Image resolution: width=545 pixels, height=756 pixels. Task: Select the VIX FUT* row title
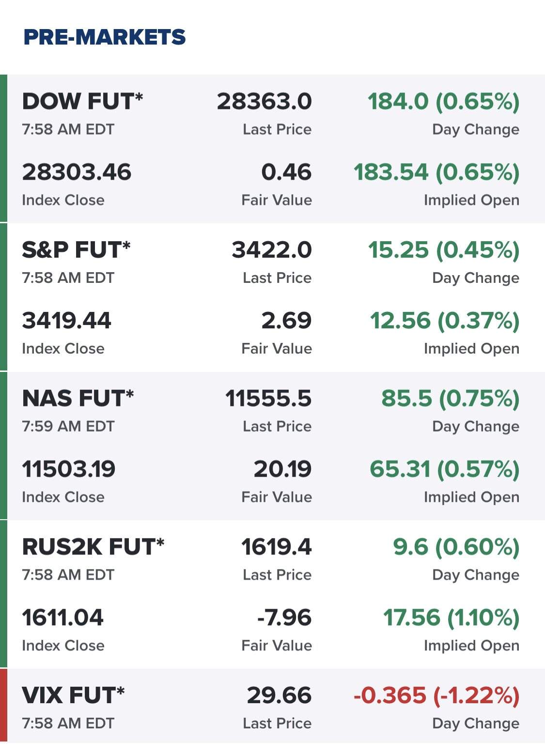click(73, 695)
